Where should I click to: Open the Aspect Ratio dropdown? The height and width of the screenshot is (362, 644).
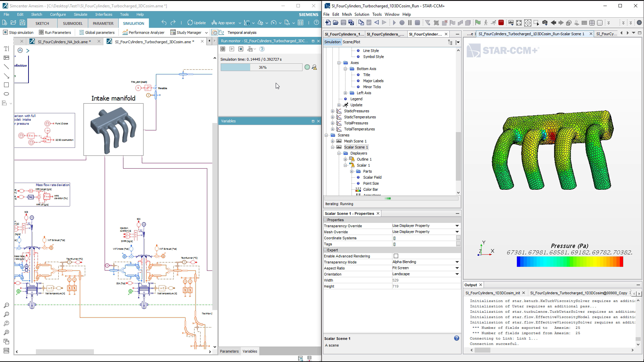(457, 268)
